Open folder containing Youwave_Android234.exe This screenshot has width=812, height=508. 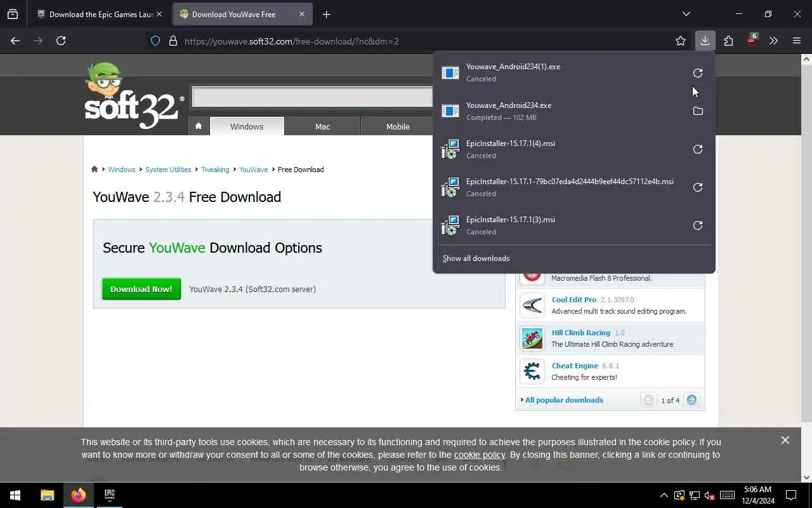tap(698, 111)
